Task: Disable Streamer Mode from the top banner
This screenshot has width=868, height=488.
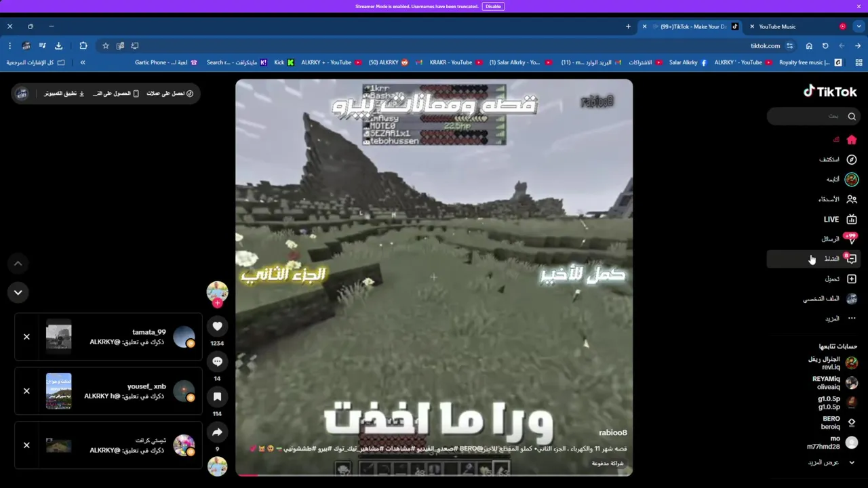Action: [x=493, y=6]
